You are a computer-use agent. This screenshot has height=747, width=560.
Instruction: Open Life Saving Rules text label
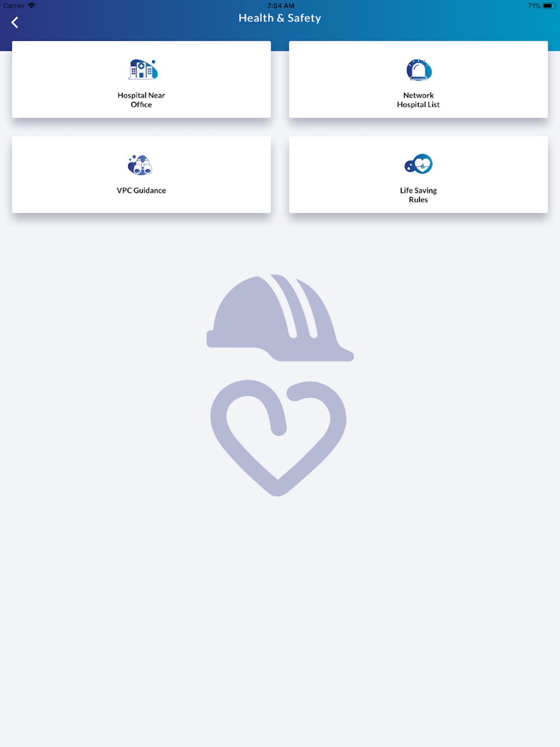[418, 195]
